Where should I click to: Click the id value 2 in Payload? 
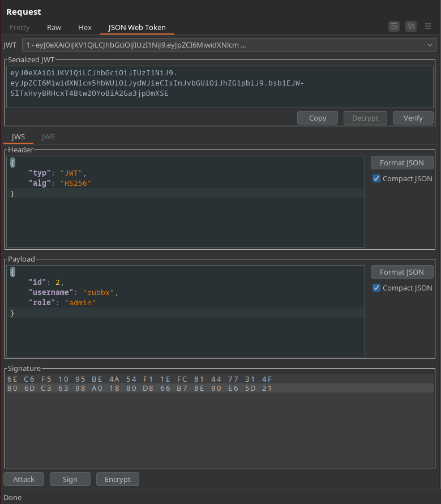click(x=58, y=282)
